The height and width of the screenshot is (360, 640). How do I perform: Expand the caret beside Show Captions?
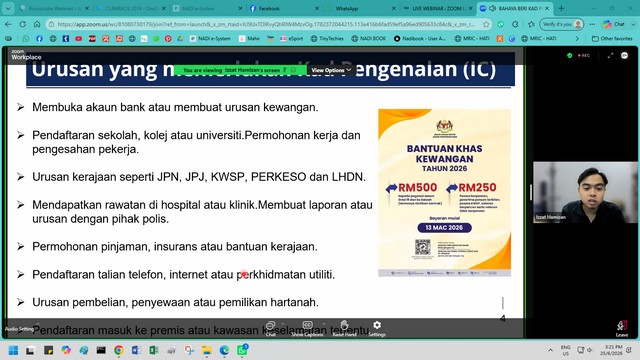(324, 324)
